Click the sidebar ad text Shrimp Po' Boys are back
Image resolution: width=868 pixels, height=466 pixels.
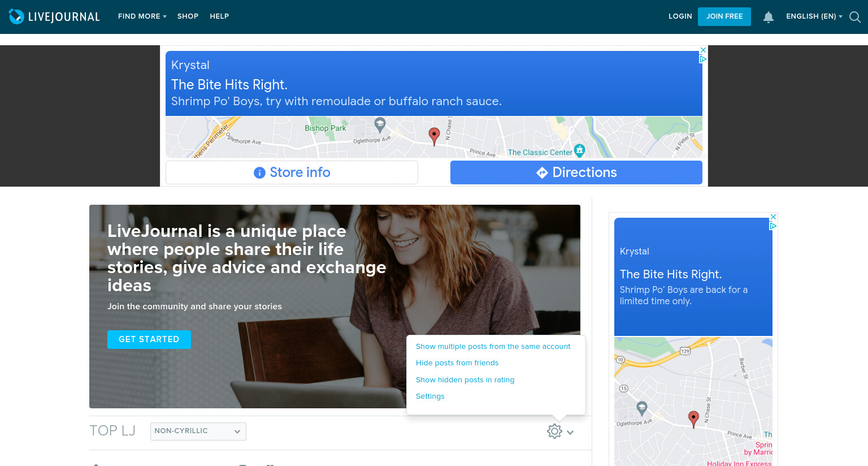click(684, 295)
